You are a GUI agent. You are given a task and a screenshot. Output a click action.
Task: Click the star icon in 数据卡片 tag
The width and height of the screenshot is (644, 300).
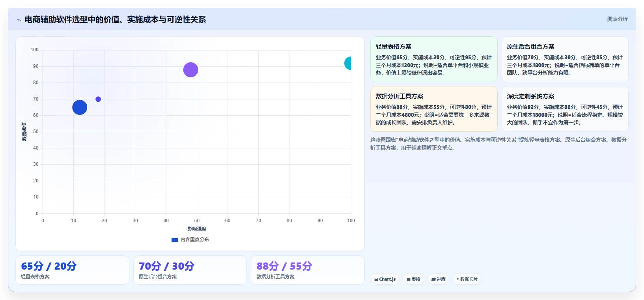point(458,279)
